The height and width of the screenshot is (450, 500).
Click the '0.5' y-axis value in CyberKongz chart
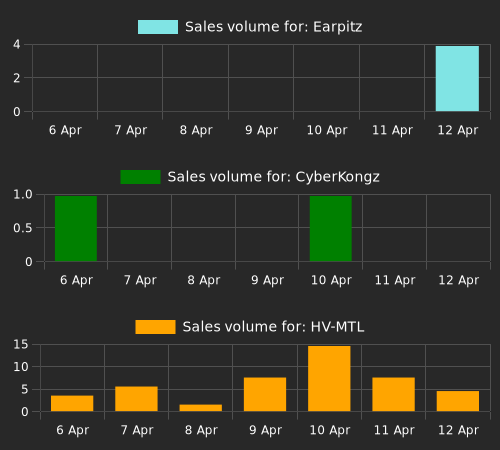[x=23, y=228]
